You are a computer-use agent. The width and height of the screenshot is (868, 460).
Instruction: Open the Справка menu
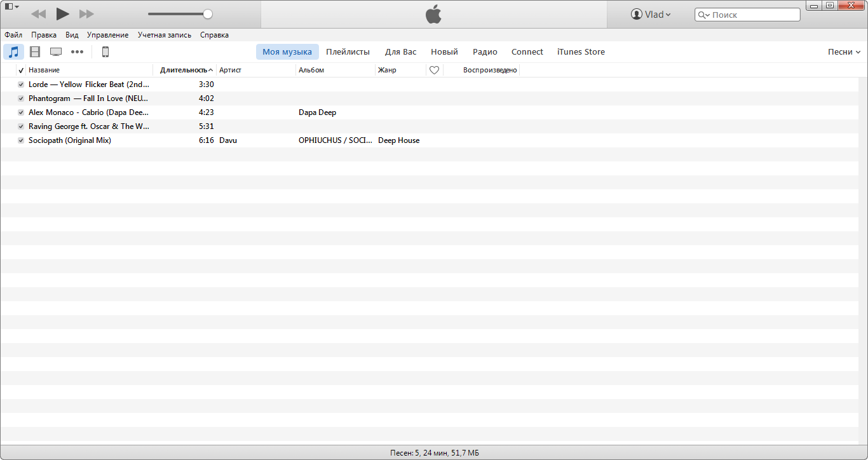(x=214, y=35)
